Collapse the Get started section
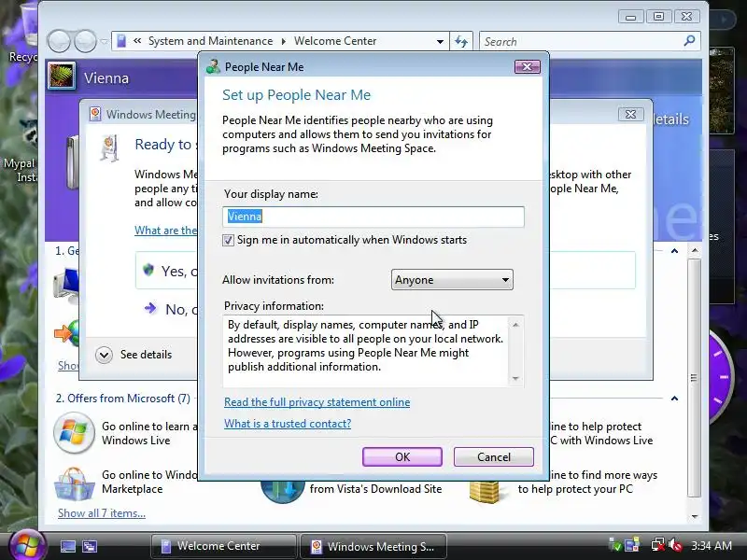This screenshot has width=747, height=560. click(674, 250)
